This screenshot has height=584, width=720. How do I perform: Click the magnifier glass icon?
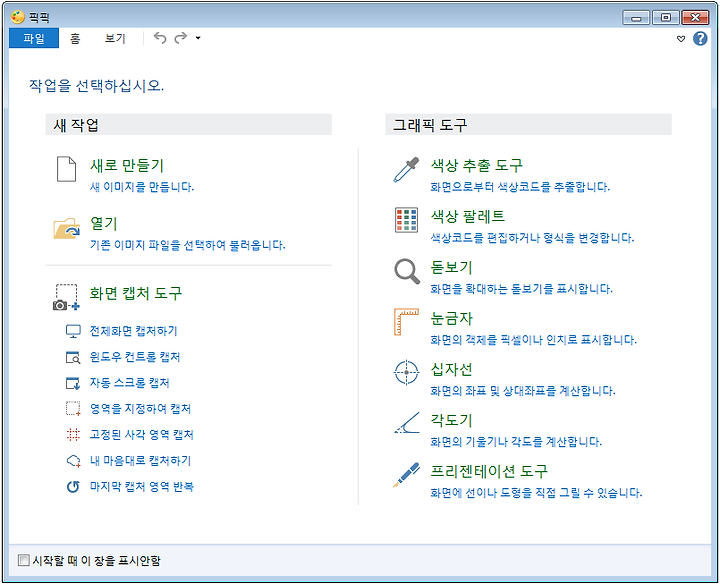407,271
